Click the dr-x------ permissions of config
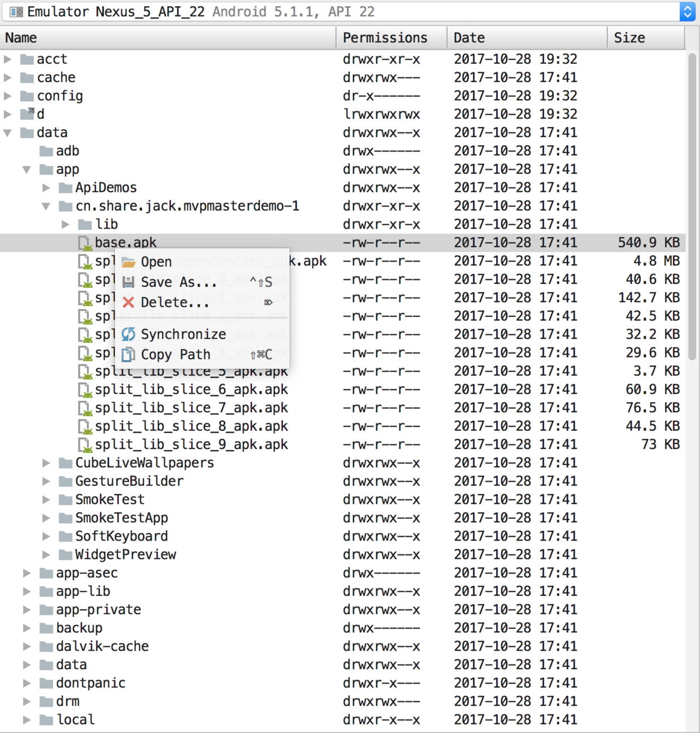 (382, 96)
